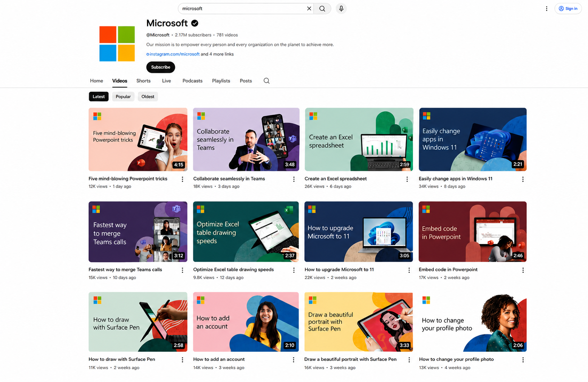Open options for Optimize Excel table drawing speeds
Viewport: 588px width, 382px height.
click(294, 270)
